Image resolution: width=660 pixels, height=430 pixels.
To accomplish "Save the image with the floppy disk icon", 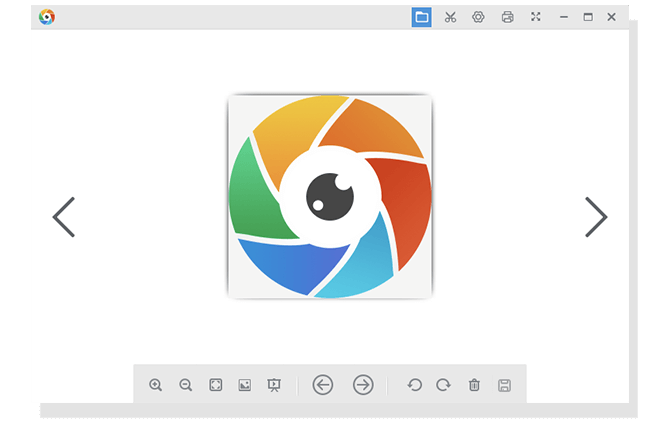I will pyautogui.click(x=504, y=385).
